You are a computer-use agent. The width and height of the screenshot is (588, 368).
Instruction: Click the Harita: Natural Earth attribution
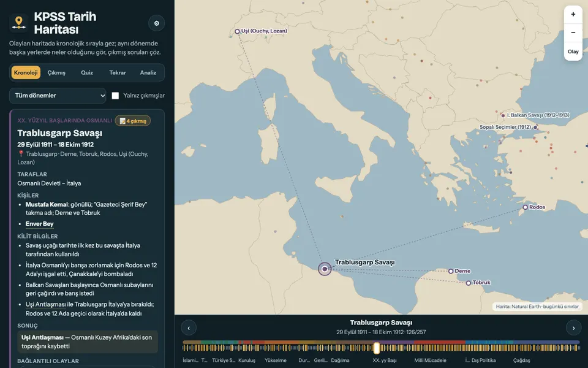(x=537, y=307)
